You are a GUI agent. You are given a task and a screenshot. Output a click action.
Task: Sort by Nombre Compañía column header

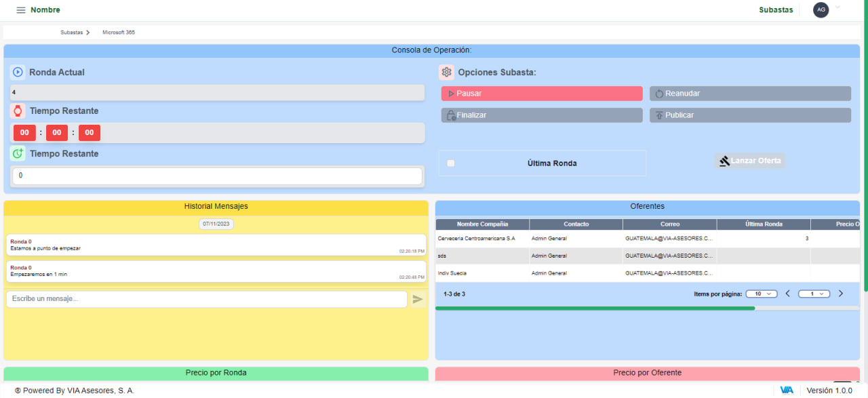coord(482,224)
